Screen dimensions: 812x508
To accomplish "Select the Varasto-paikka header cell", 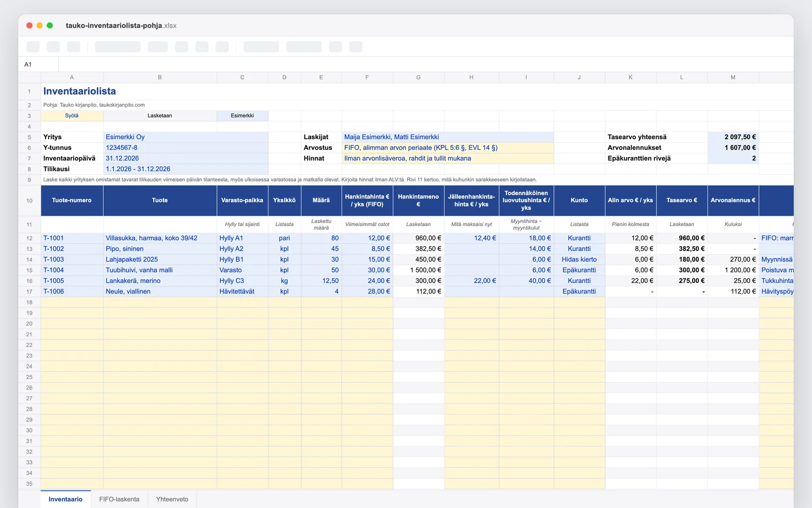I will 243,201.
